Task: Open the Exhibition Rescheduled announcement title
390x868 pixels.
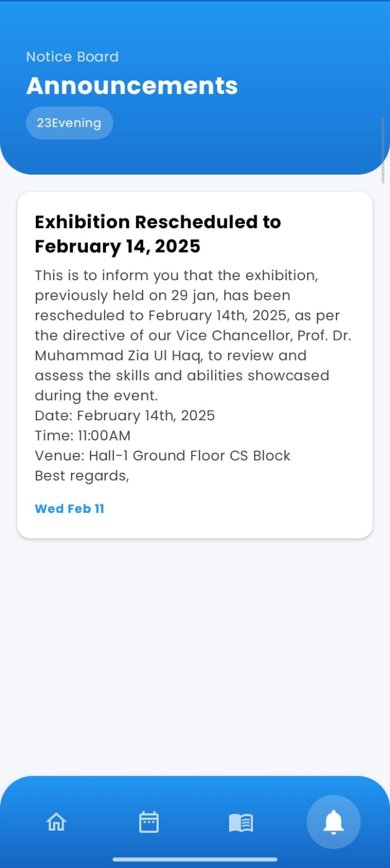Action: [158, 233]
